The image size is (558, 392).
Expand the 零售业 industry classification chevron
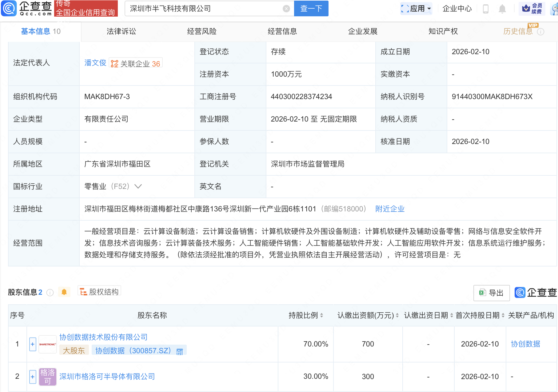coord(138,186)
